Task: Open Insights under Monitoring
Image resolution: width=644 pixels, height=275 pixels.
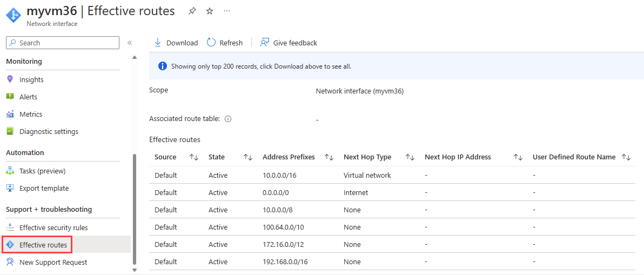Action: point(31,79)
